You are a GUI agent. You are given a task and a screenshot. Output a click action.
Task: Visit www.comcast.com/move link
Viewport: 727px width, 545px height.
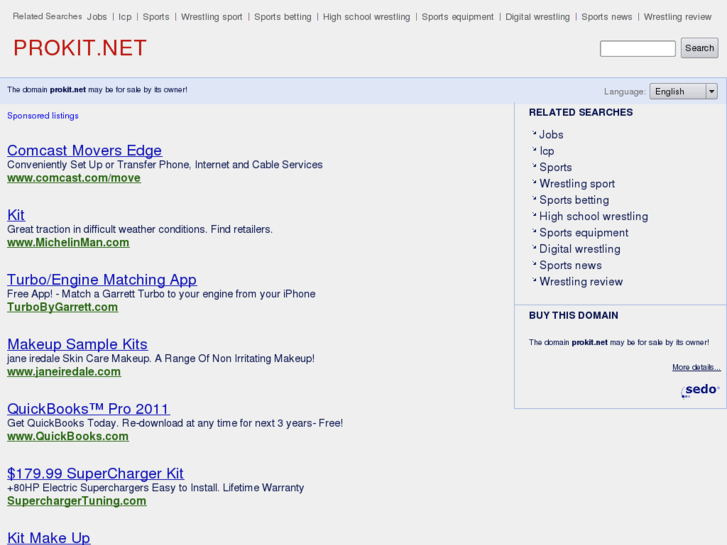(x=74, y=178)
